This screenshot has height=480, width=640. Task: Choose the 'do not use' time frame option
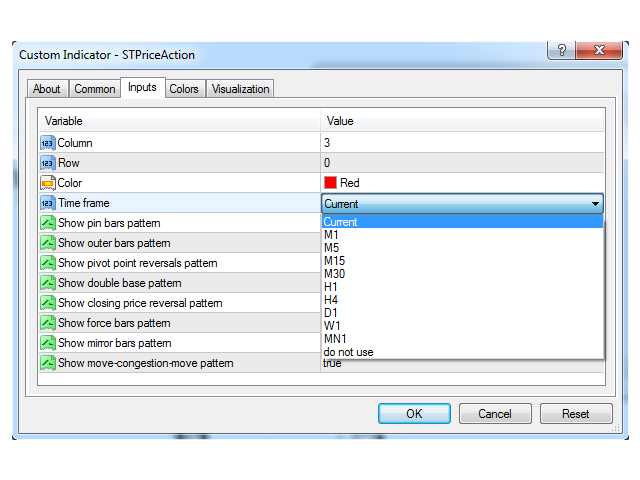[x=349, y=352]
